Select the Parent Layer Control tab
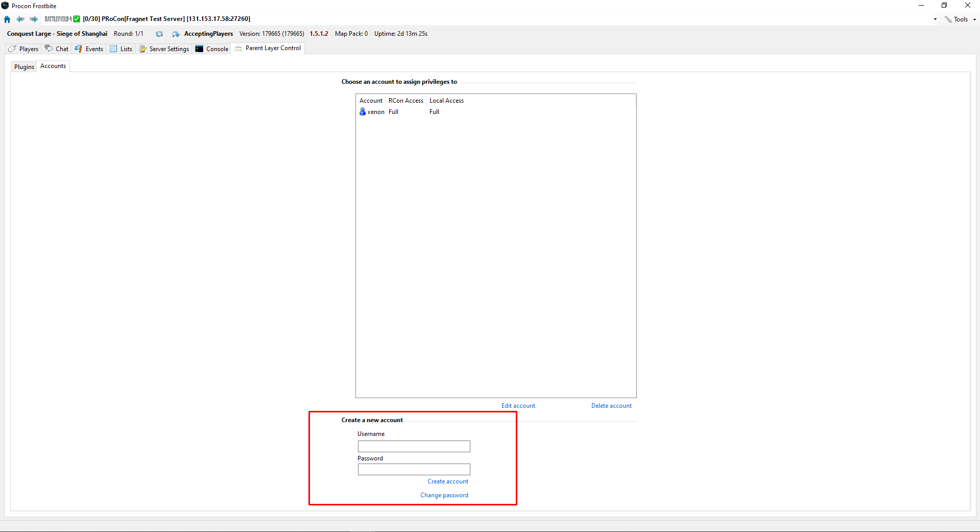Viewport: 980px width, 532px height. click(268, 48)
